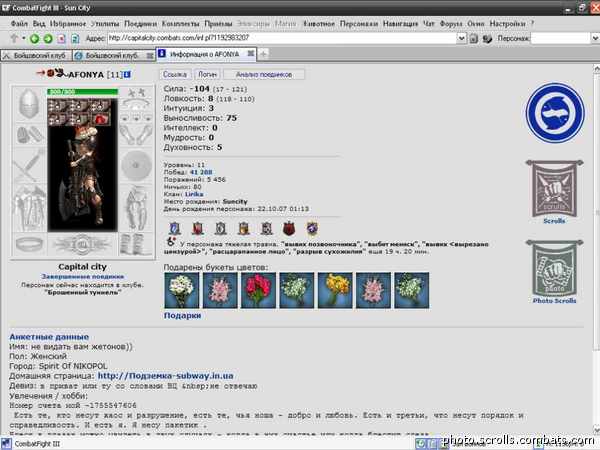Click the boots equipment slot
Screen dimensions: 600x450
coord(136,244)
